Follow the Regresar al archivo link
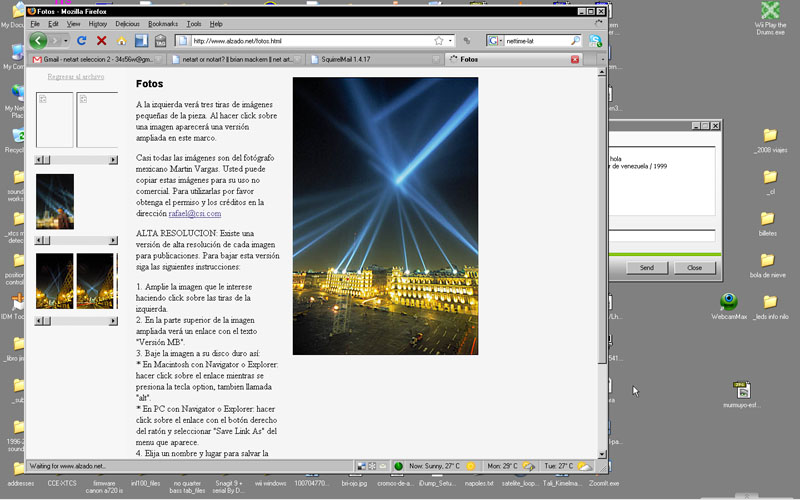Screen dimensions: 800x500 pos(76,76)
